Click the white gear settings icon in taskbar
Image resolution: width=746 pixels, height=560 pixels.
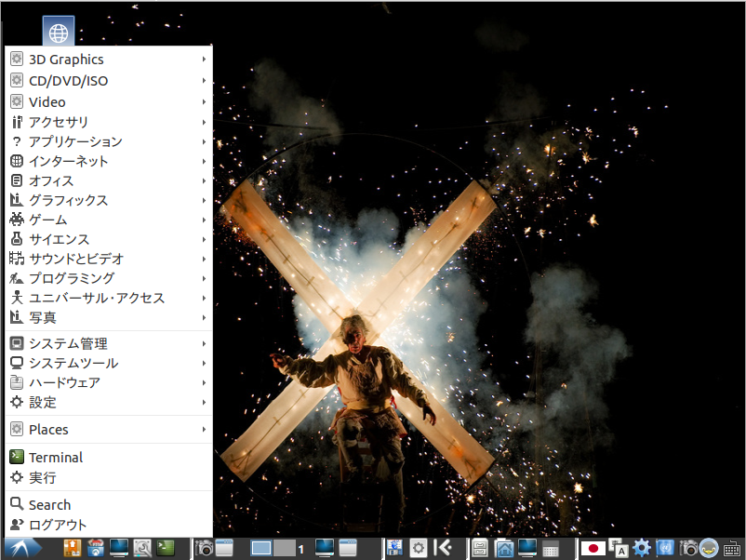click(x=419, y=549)
